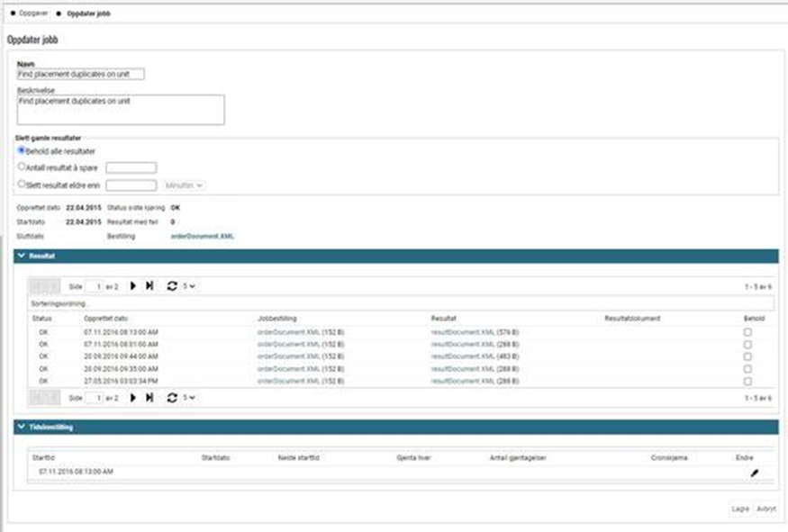This screenshot has height=532, width=788.
Task: Go to Oppgaver breadcrumb
Action: click(33, 14)
